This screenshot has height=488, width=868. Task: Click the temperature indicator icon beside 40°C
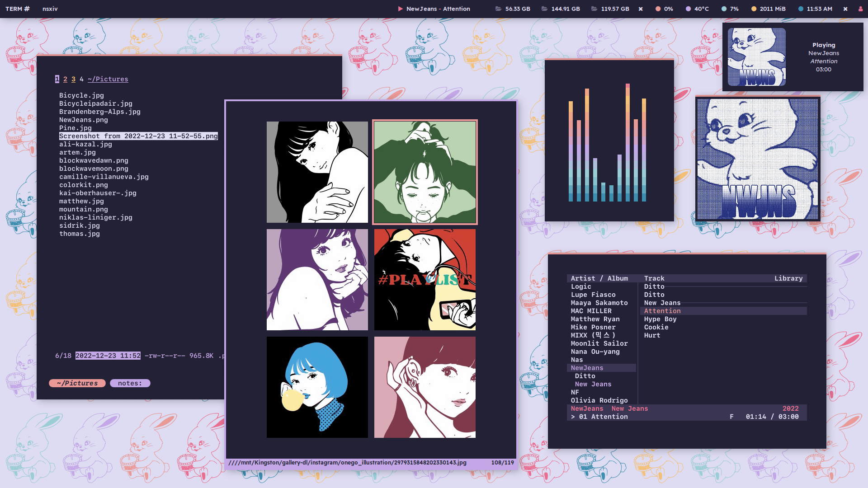688,9
